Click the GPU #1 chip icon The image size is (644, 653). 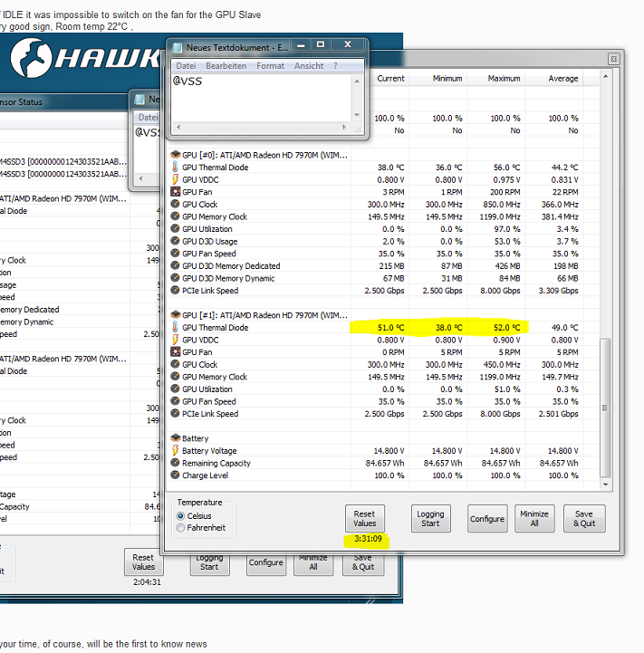pyautogui.click(x=176, y=315)
